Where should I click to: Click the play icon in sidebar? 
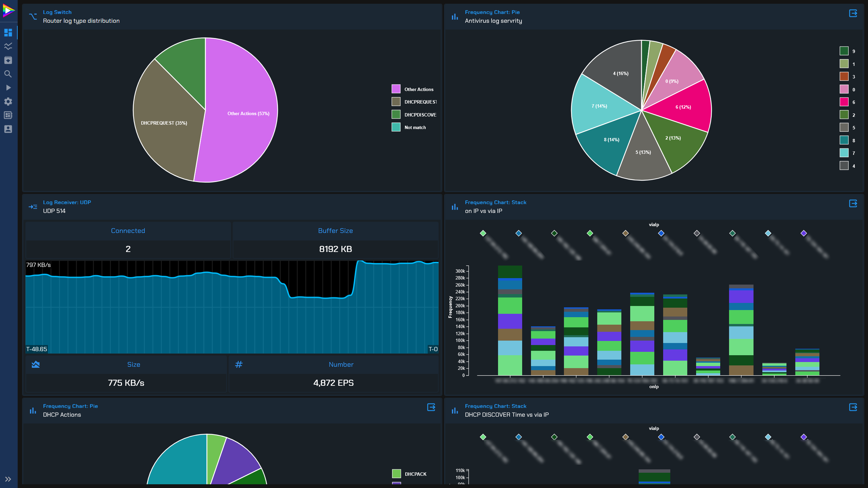tap(8, 88)
